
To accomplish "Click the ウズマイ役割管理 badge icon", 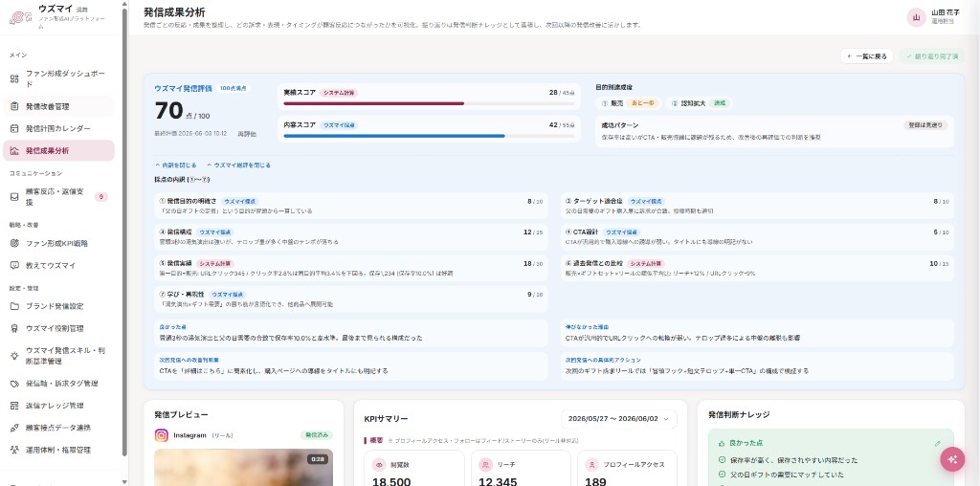I will pos(14,328).
